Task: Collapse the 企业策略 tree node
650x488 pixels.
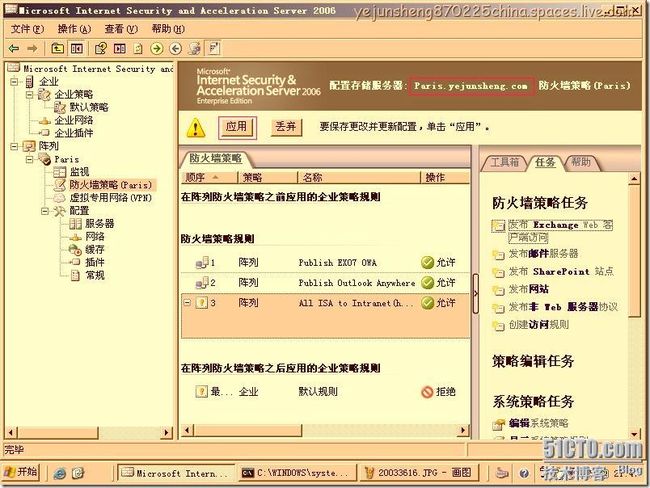Action: pos(30,95)
